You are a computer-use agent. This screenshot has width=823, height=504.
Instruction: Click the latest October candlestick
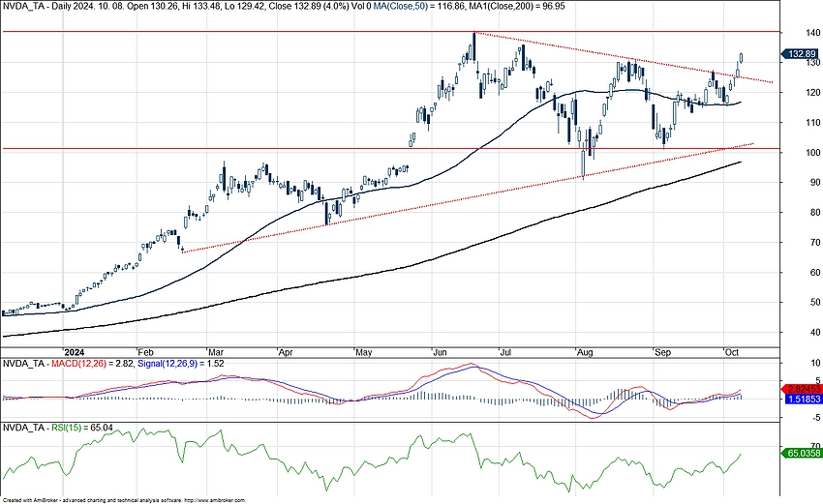coord(742,58)
